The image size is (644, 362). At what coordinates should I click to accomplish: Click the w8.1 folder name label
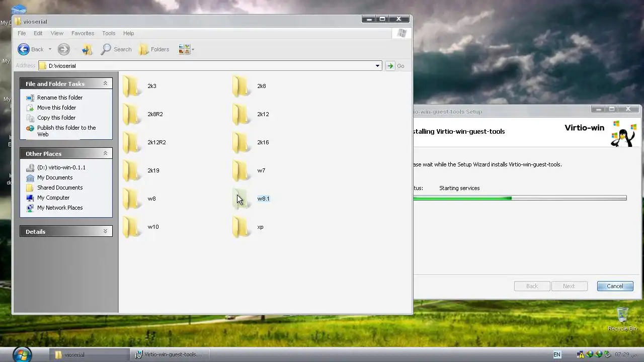tap(263, 199)
